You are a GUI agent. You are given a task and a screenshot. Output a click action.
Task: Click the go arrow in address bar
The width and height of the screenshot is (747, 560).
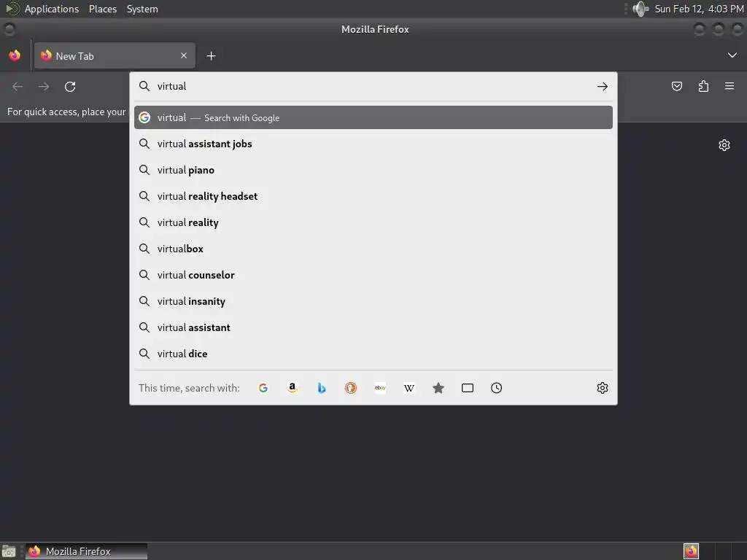tap(602, 86)
